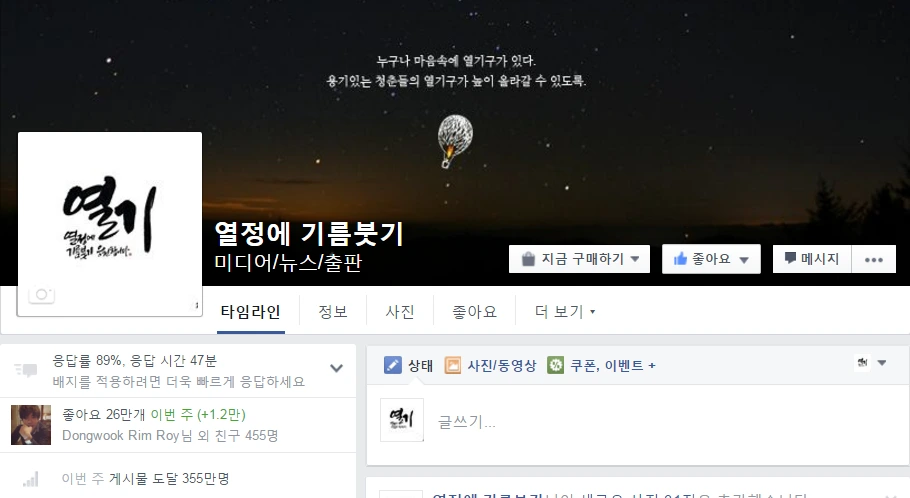The image size is (910, 498).
Task: Open the 좋아요 button dropdown arrow
Action: click(x=744, y=260)
